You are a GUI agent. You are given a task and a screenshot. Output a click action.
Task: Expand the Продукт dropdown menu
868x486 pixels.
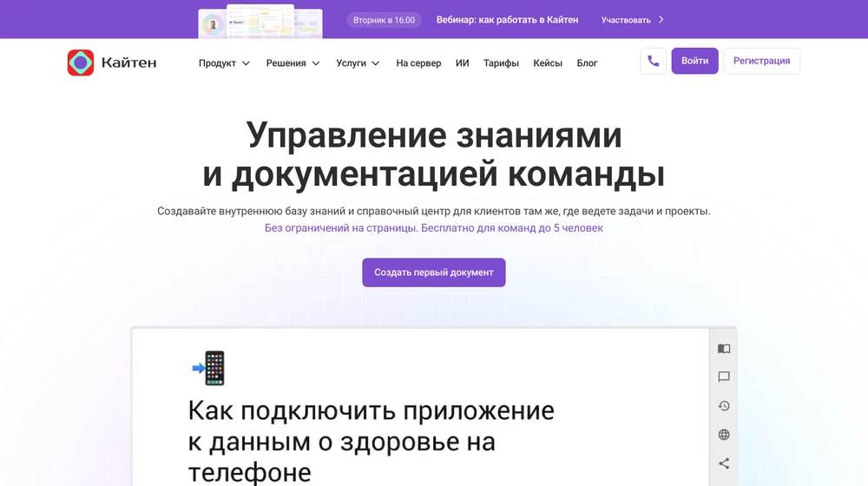[224, 63]
